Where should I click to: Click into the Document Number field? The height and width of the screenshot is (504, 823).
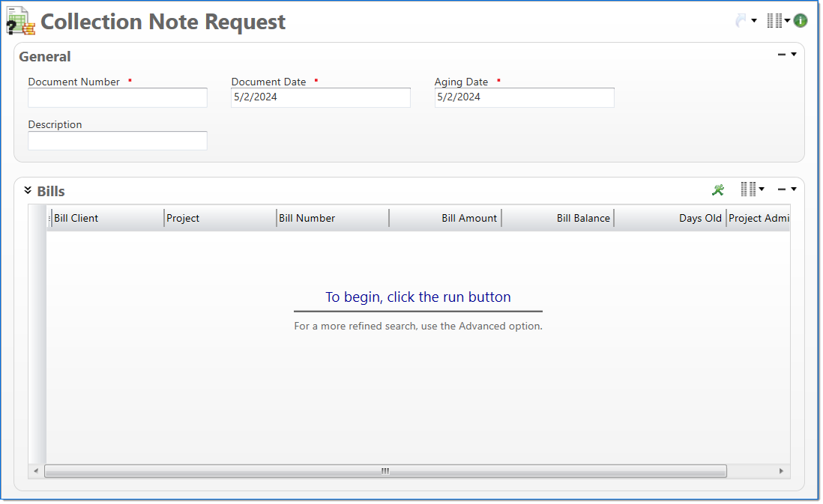pyautogui.click(x=118, y=98)
